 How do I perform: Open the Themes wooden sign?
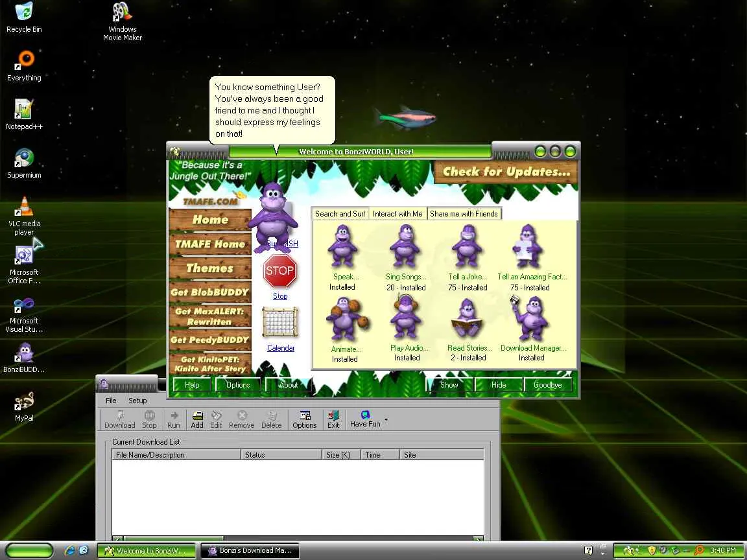tap(210, 268)
